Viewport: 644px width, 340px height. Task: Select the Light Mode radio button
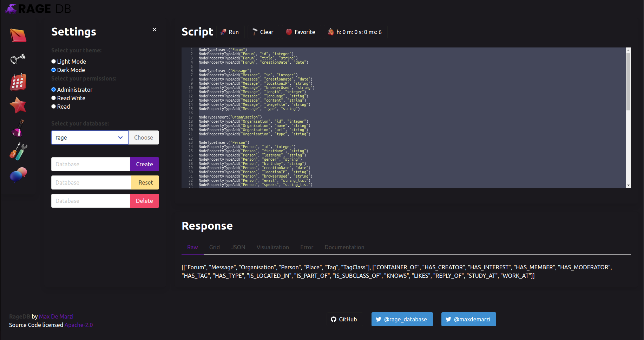tap(54, 62)
